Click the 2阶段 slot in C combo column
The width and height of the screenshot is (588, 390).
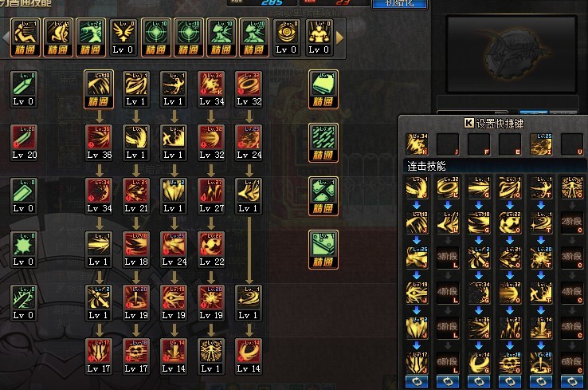(572, 222)
